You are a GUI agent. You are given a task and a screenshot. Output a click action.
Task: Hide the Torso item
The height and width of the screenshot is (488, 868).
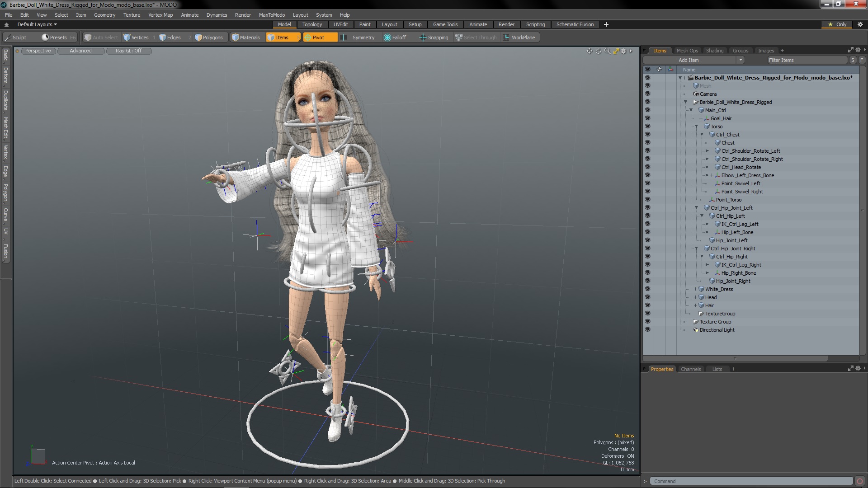pyautogui.click(x=647, y=127)
